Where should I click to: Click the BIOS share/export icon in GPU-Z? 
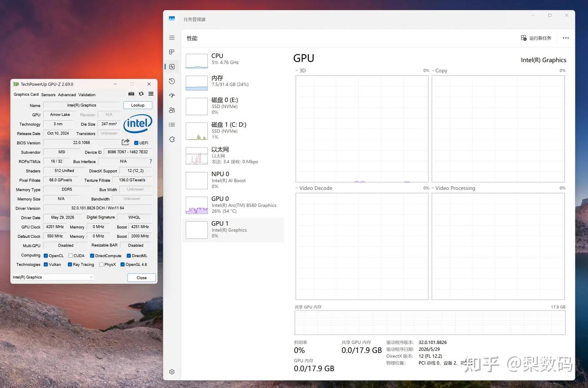tap(126, 142)
